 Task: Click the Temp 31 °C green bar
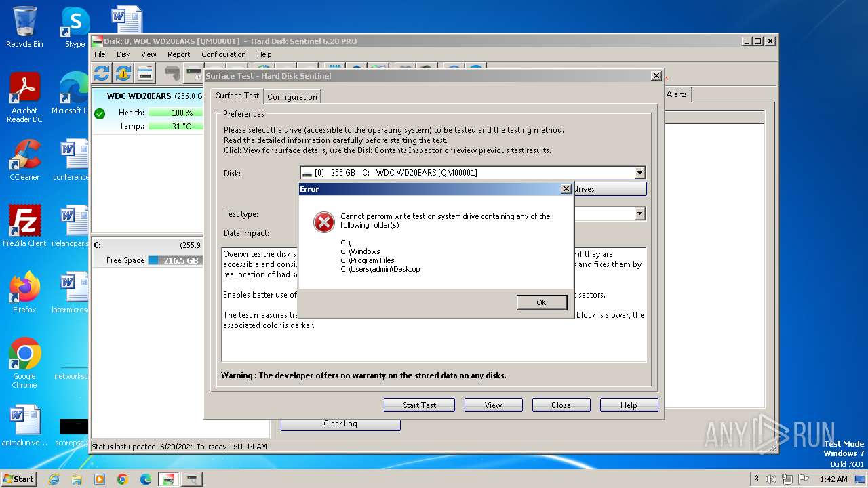[176, 126]
